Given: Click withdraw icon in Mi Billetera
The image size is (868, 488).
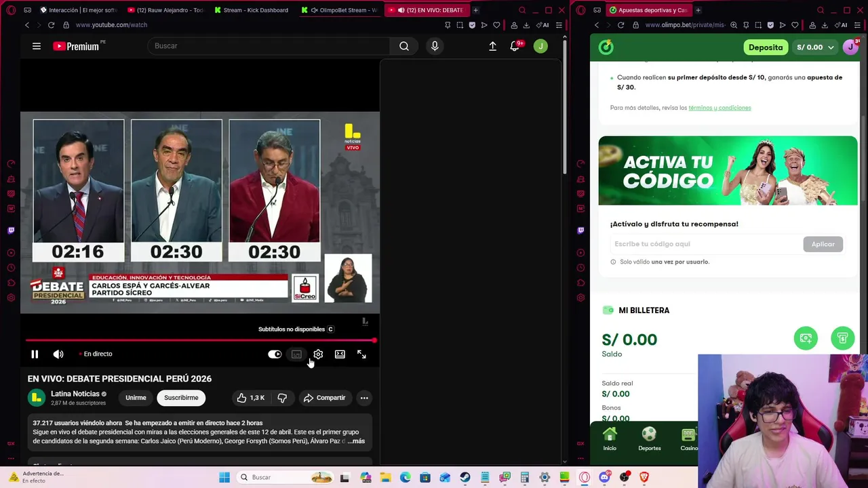Looking at the screenshot, I should pos(842,338).
